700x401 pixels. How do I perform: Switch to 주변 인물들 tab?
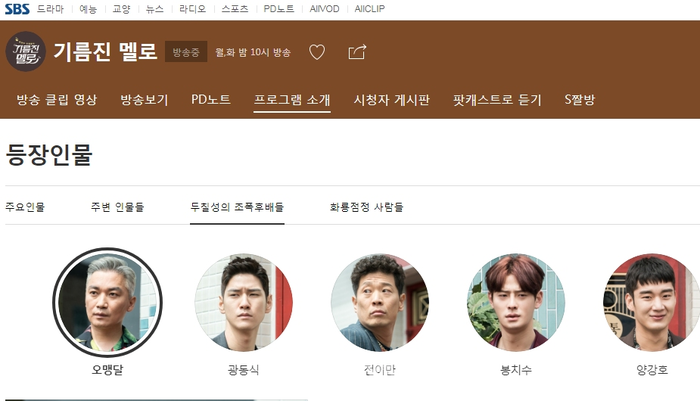pos(117,207)
